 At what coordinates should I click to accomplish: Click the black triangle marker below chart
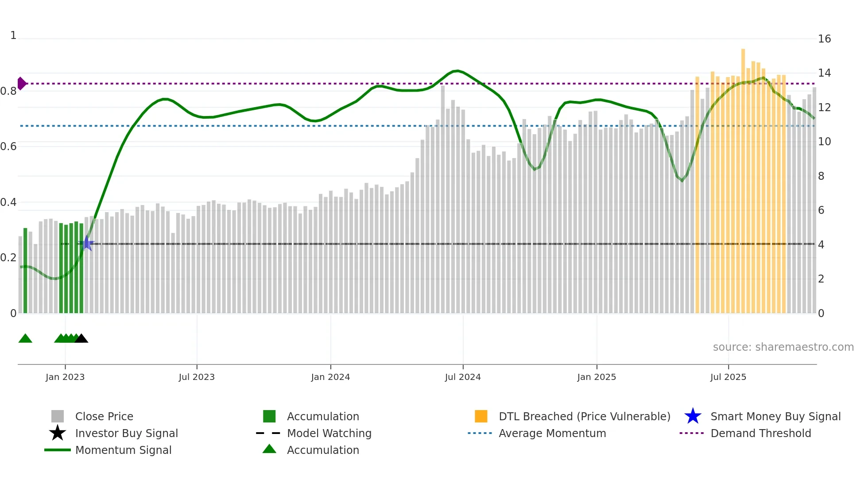[81, 339]
